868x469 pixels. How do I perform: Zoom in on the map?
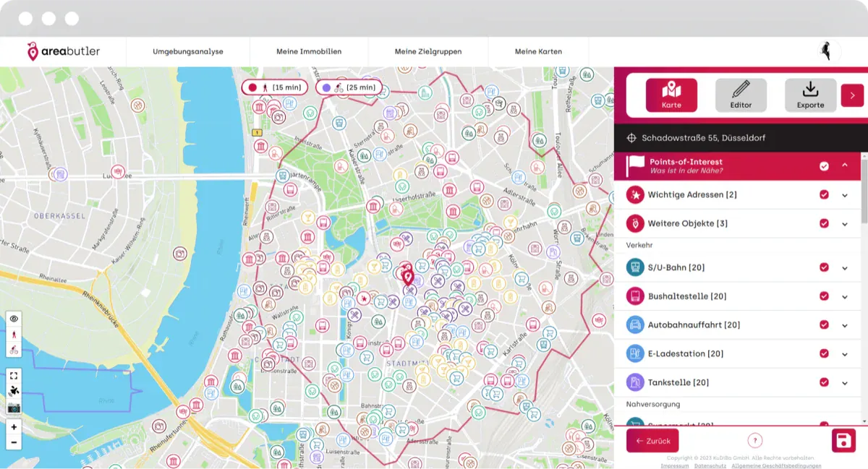(14, 427)
